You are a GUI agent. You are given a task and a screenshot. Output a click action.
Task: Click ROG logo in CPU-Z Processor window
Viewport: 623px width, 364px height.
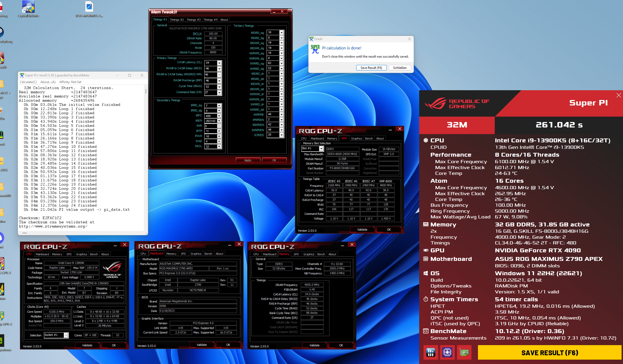tap(112, 269)
